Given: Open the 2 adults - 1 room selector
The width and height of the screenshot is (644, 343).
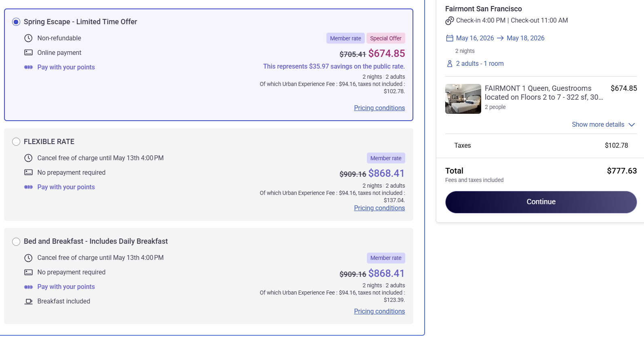Looking at the screenshot, I should (480, 64).
